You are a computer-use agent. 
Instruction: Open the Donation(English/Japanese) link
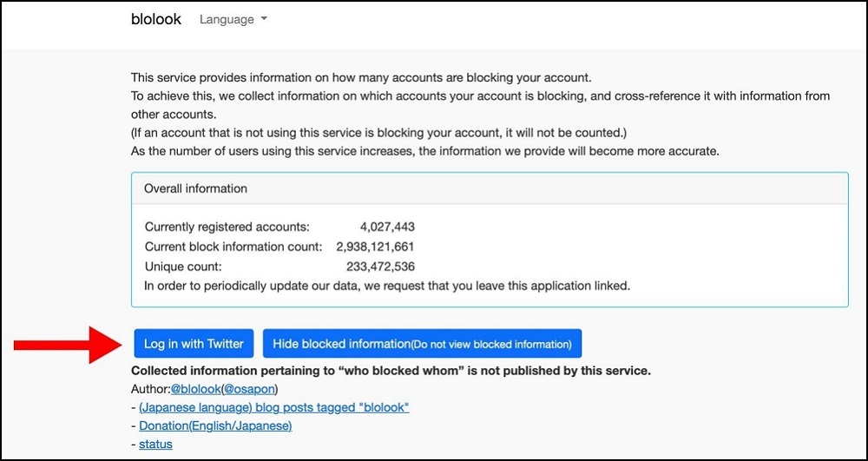(x=215, y=426)
